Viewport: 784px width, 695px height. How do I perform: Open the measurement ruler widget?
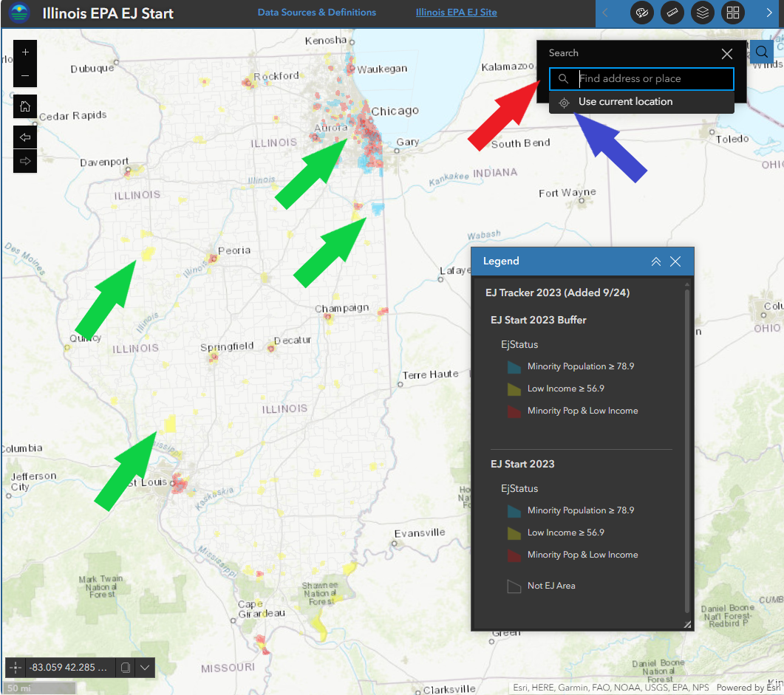(672, 13)
